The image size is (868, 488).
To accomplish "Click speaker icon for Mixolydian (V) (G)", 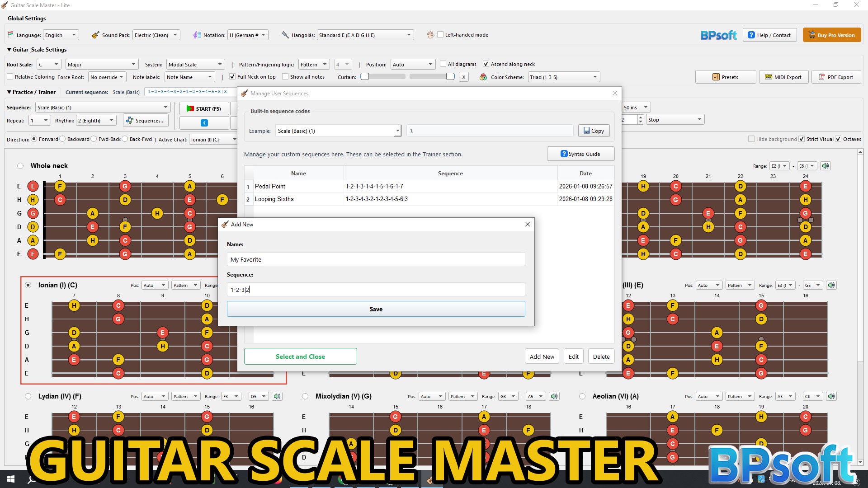I will (554, 396).
